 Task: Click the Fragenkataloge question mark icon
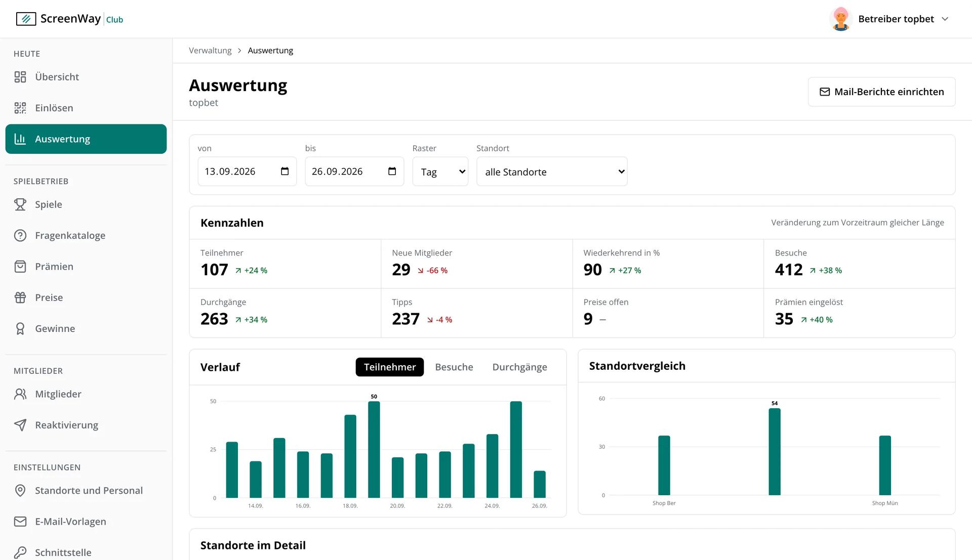[x=20, y=235]
